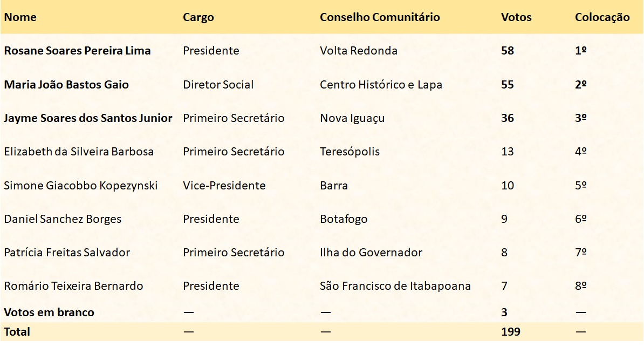The image size is (644, 347).
Task: Click the Votos em branco label
Action: 49,312
